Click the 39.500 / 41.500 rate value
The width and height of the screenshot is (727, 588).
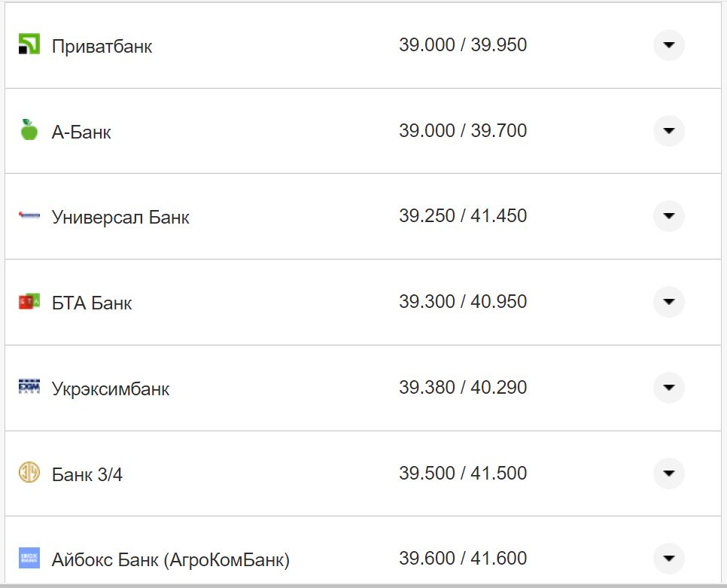(463, 474)
